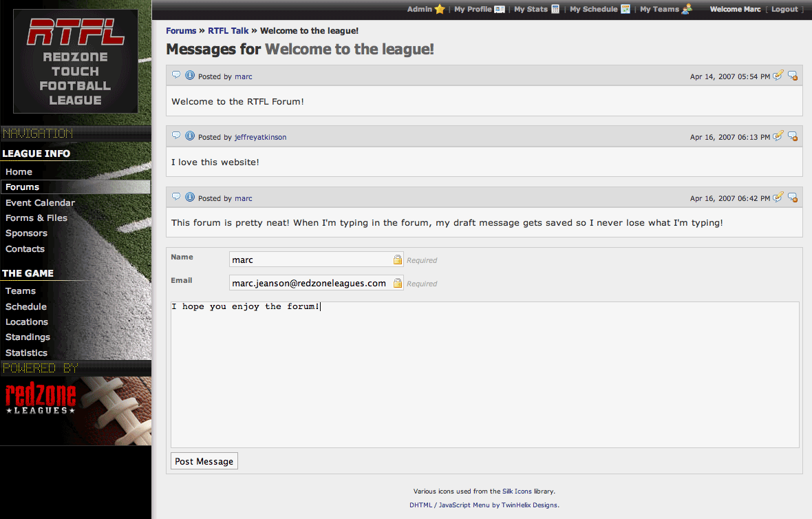
Task: Click the My Schedule calendar icon
Action: click(626, 9)
